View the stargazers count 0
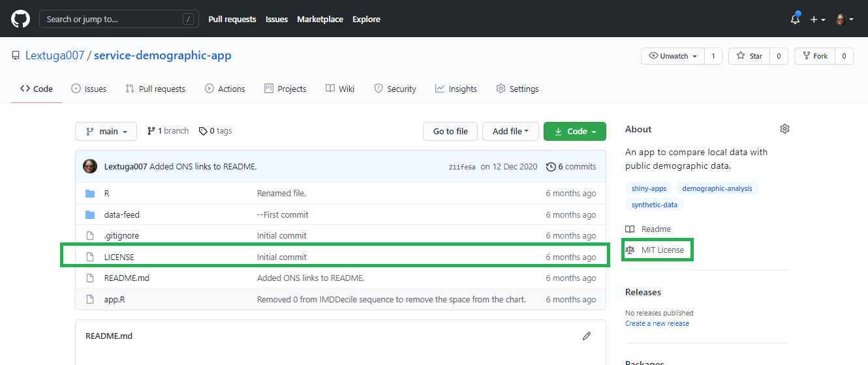 (x=779, y=56)
